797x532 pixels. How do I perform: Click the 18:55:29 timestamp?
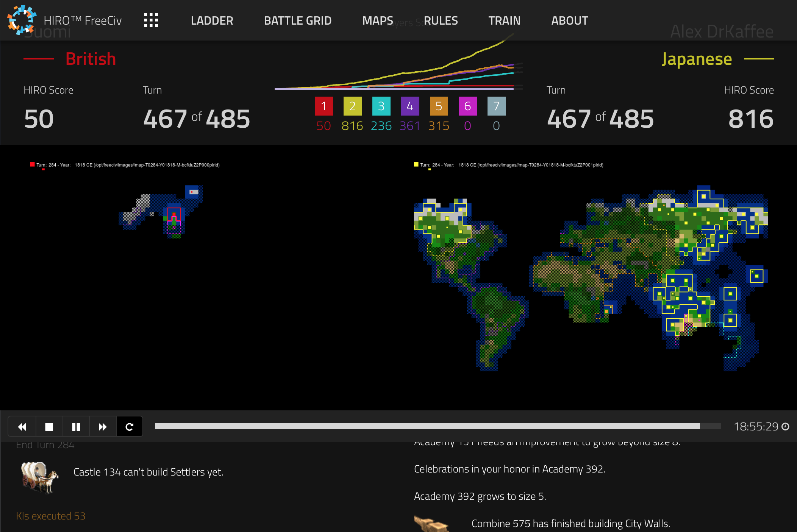tap(756, 427)
